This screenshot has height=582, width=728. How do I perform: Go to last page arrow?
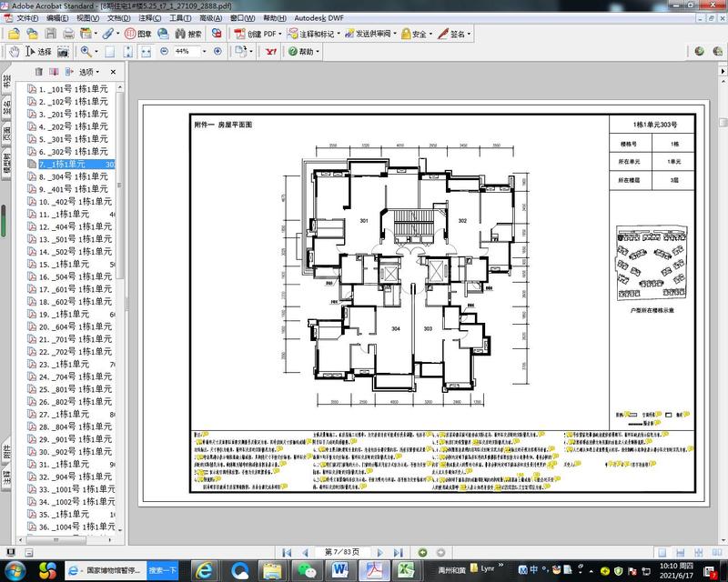[398, 552]
